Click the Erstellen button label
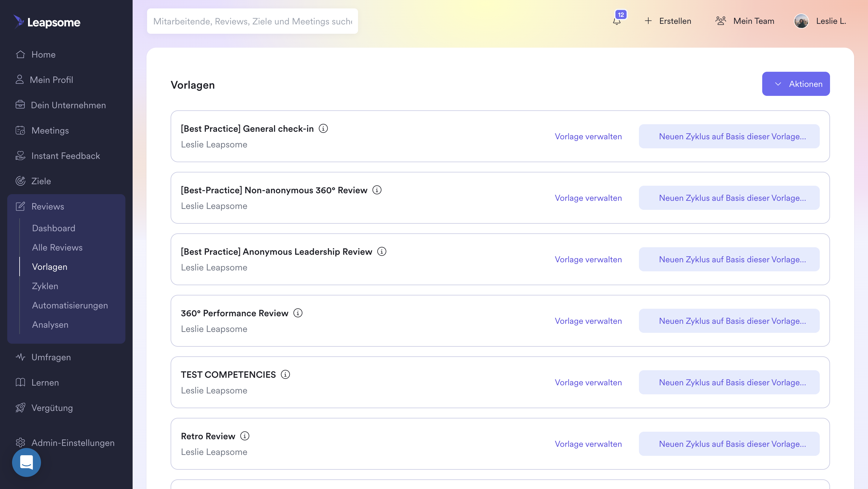This screenshot has width=868, height=489. click(x=675, y=21)
